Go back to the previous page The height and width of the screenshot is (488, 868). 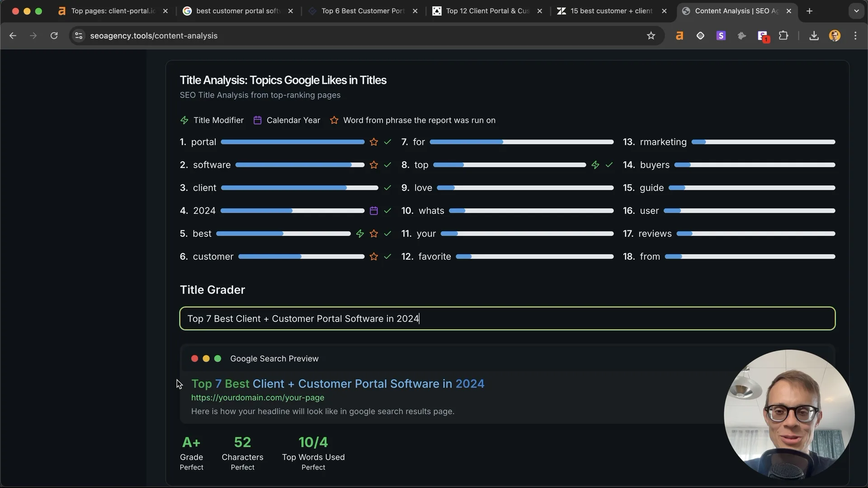click(x=13, y=36)
